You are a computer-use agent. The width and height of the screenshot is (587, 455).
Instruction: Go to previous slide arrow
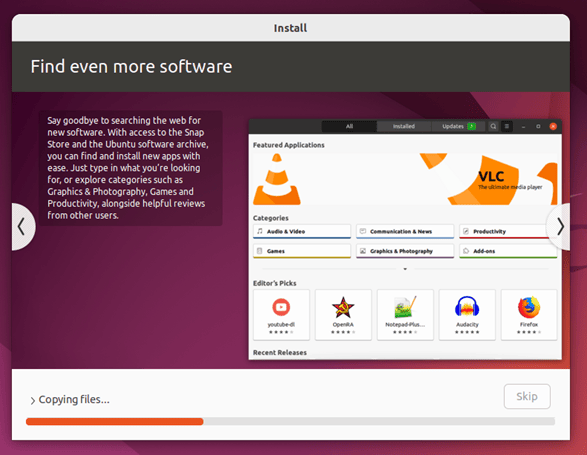tap(22, 227)
